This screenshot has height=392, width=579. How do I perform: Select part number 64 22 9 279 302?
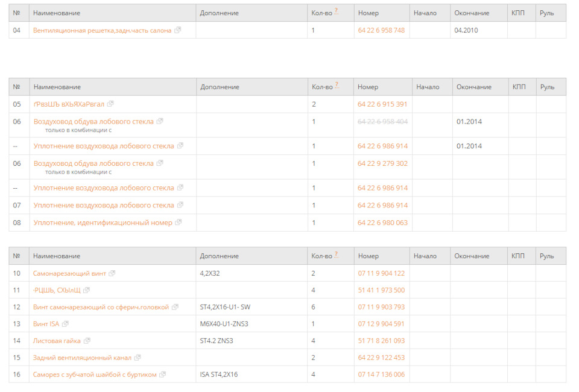(x=382, y=163)
